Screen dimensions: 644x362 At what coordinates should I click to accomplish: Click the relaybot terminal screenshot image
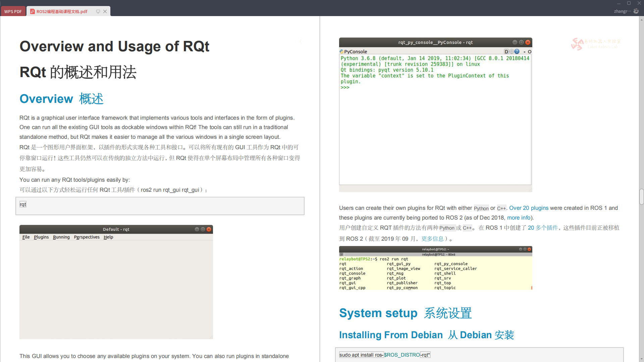pos(435,268)
